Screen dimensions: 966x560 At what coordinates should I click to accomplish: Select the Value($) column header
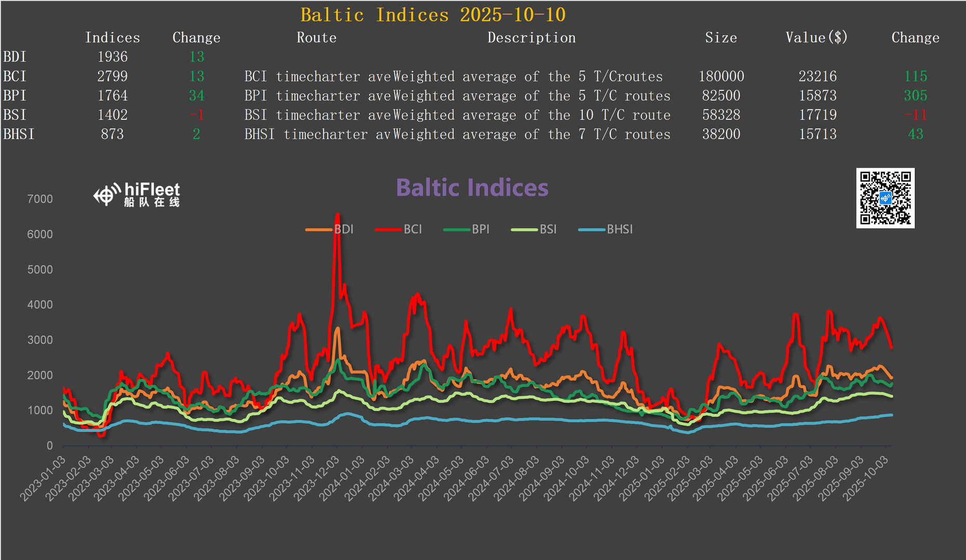[x=816, y=38]
